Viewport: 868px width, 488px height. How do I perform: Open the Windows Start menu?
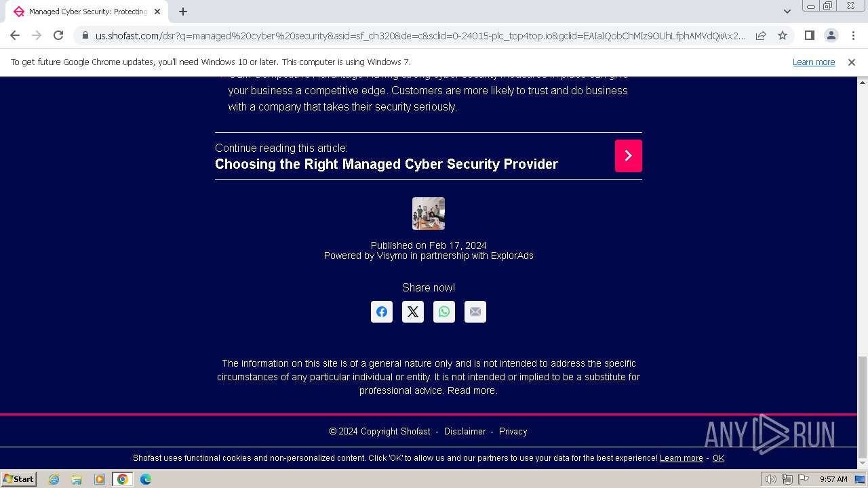[x=19, y=479]
